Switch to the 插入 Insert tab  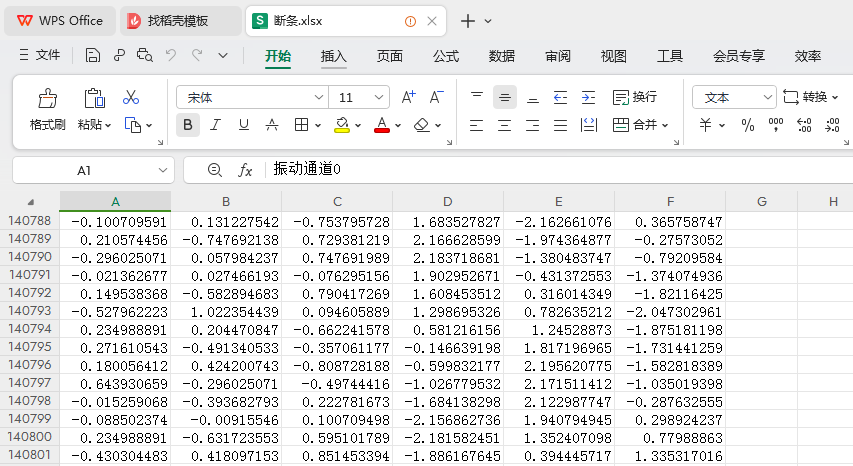click(333, 56)
